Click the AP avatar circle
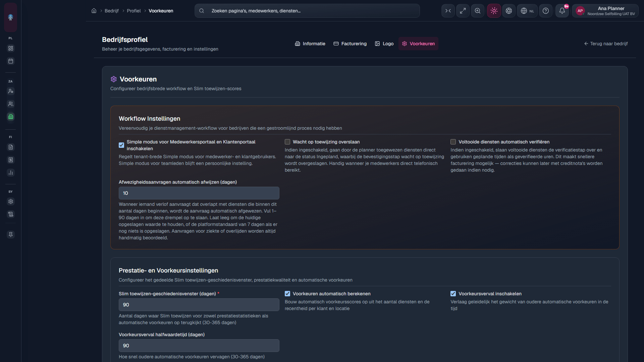 580,11
